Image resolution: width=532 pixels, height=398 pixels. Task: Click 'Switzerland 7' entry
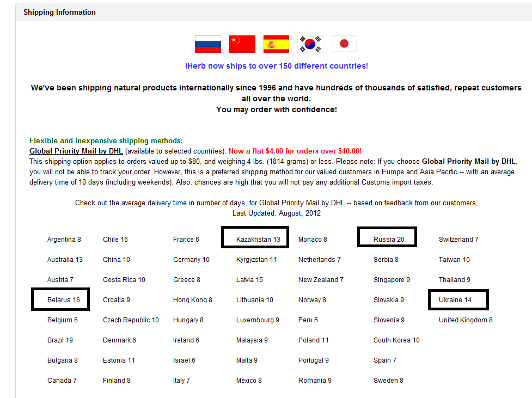point(458,240)
